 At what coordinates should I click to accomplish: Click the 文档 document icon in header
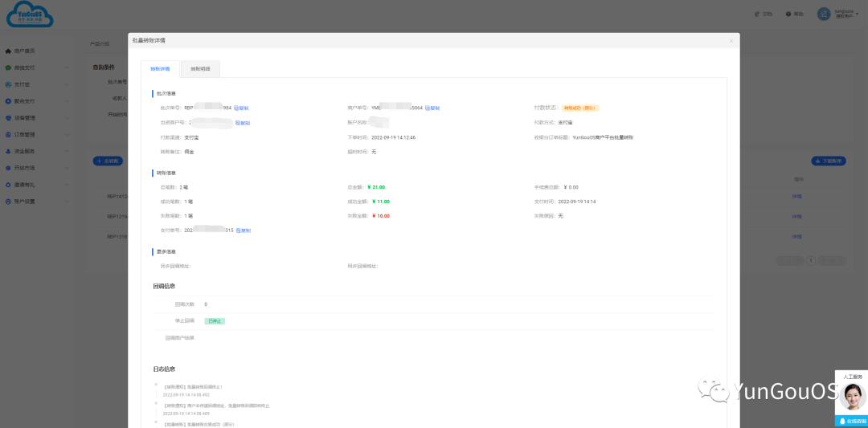758,14
